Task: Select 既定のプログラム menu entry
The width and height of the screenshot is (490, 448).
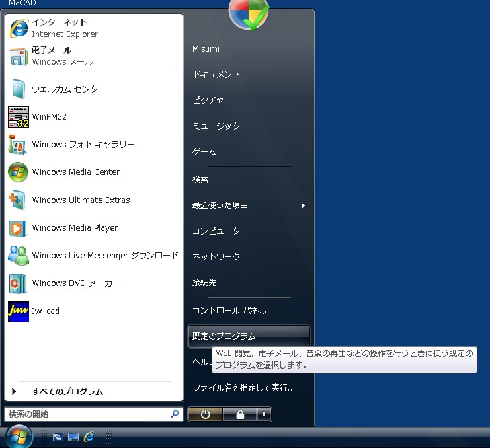Action: (224, 336)
